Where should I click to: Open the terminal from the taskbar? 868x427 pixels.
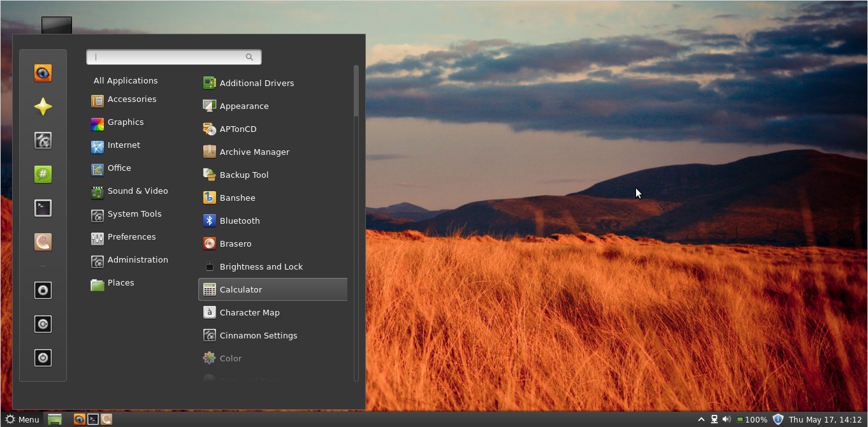(93, 419)
